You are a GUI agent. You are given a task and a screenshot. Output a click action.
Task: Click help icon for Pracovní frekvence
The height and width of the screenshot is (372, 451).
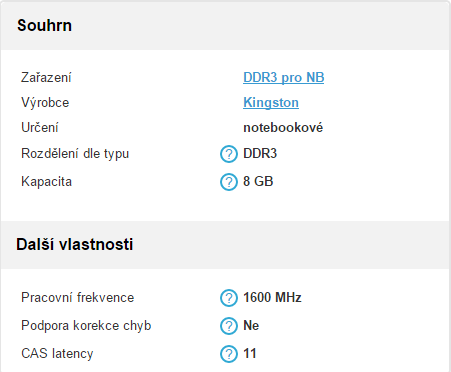click(229, 298)
